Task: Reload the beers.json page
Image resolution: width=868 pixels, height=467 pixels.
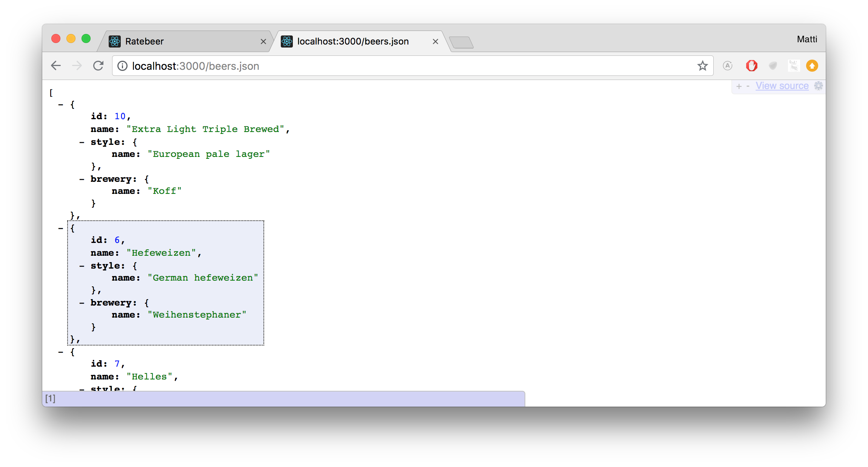Action: [x=98, y=66]
